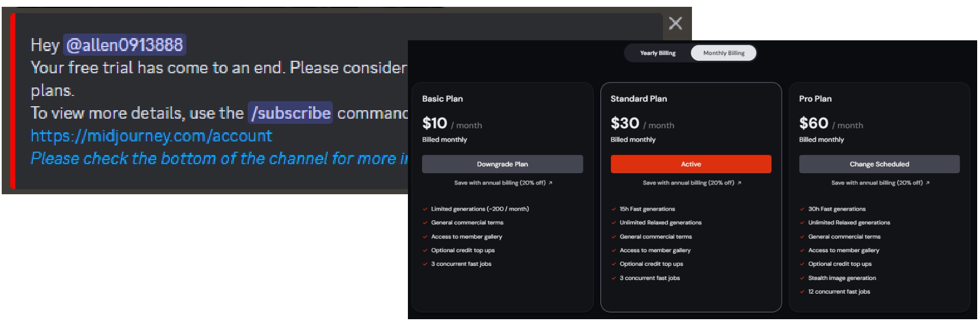The height and width of the screenshot is (326, 980).
Task: Close the free trial notification message
Action: click(x=675, y=23)
